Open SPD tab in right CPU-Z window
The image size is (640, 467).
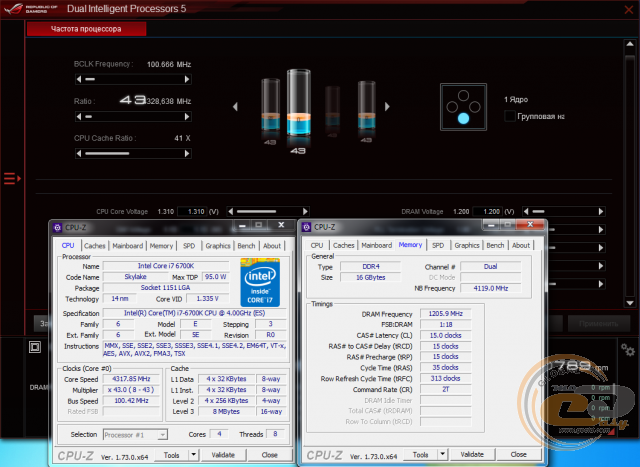[438, 245]
